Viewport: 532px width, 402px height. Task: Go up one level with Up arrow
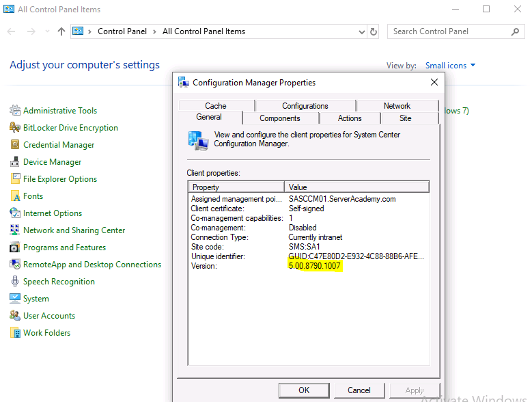(x=61, y=31)
